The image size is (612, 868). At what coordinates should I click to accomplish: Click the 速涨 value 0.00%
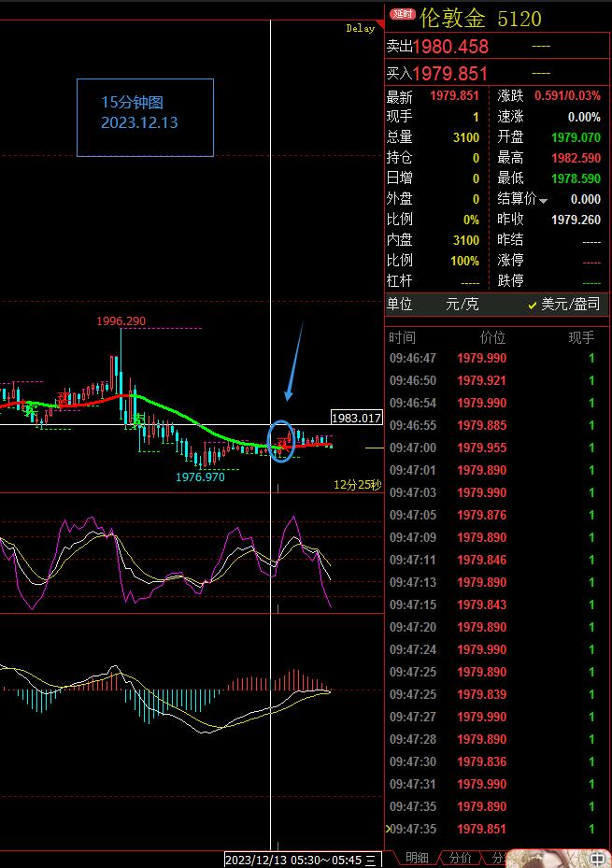click(x=584, y=117)
